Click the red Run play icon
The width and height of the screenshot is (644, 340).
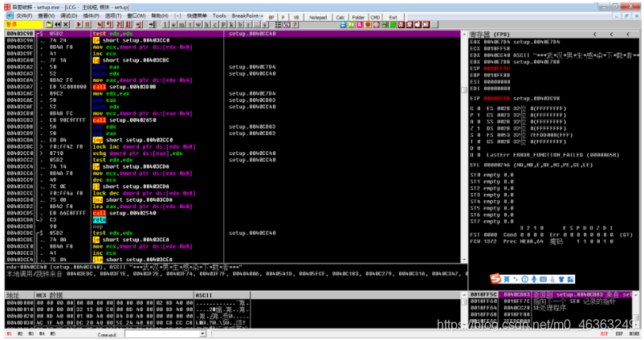[x=79, y=25]
